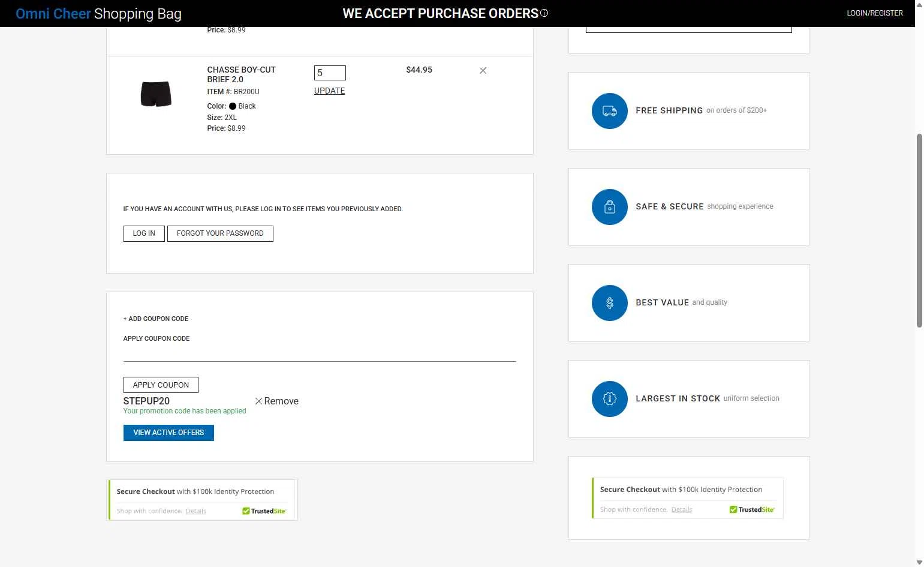This screenshot has height=567, width=924.
Task: Click the Update quantity link
Action: tap(329, 91)
